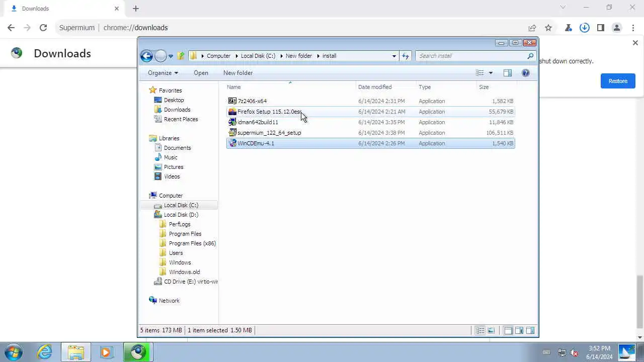
Task: Create a New folder from the toolbar
Action: pyautogui.click(x=238, y=73)
